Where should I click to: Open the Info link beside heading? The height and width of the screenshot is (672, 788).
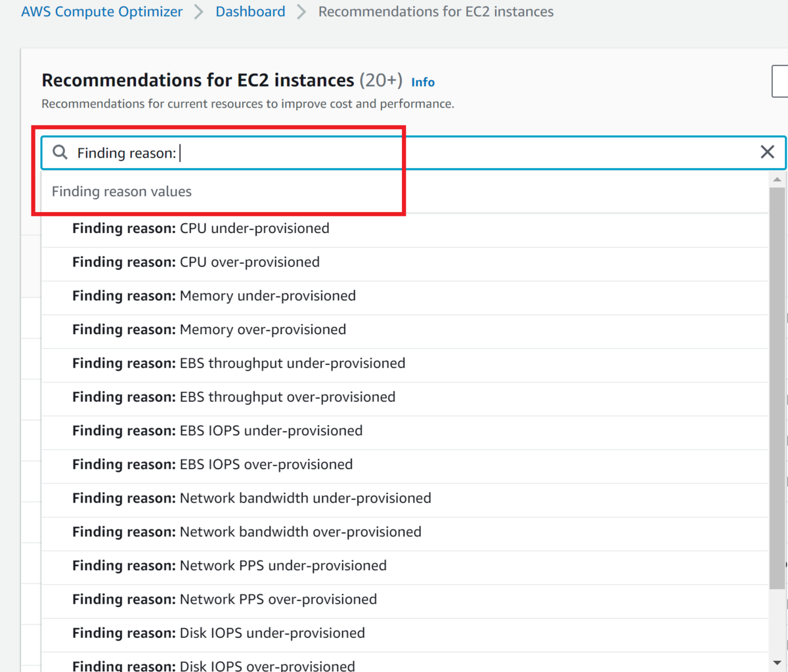pos(423,82)
